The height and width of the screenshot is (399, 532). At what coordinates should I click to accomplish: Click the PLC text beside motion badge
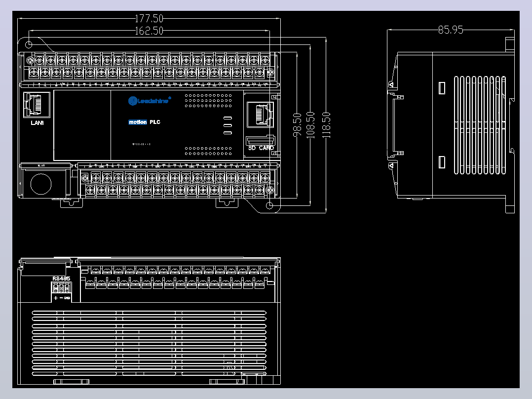click(155, 122)
